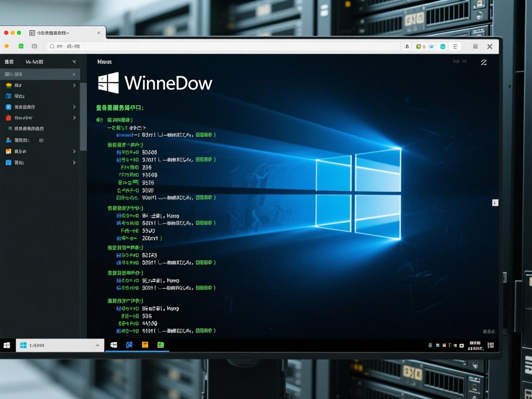532x399 pixels.
Task: Open the orange app icon in the taskbar
Action: point(145,345)
